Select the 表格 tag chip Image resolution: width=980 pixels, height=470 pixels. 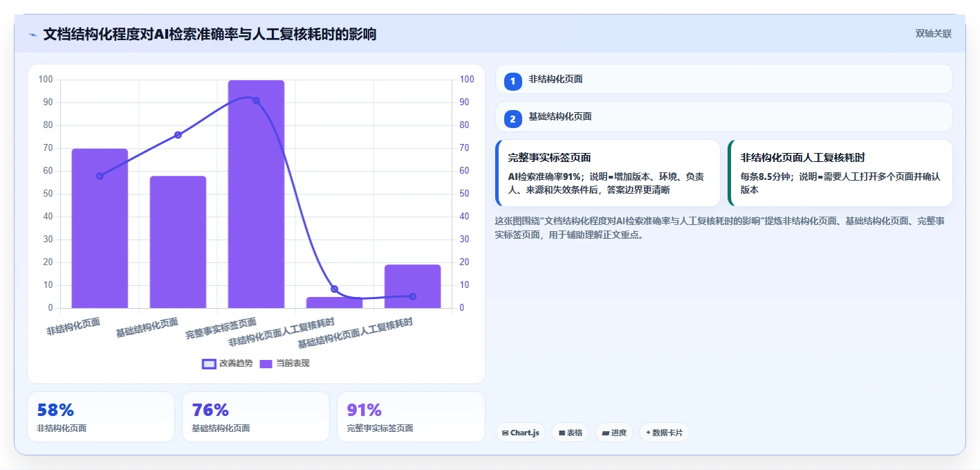point(570,433)
